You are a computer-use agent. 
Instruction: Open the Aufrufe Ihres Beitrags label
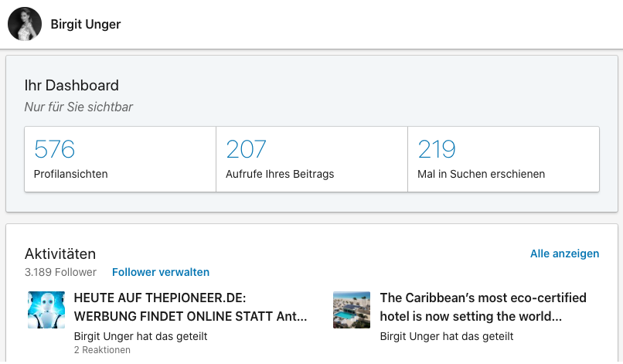pyautogui.click(x=280, y=174)
